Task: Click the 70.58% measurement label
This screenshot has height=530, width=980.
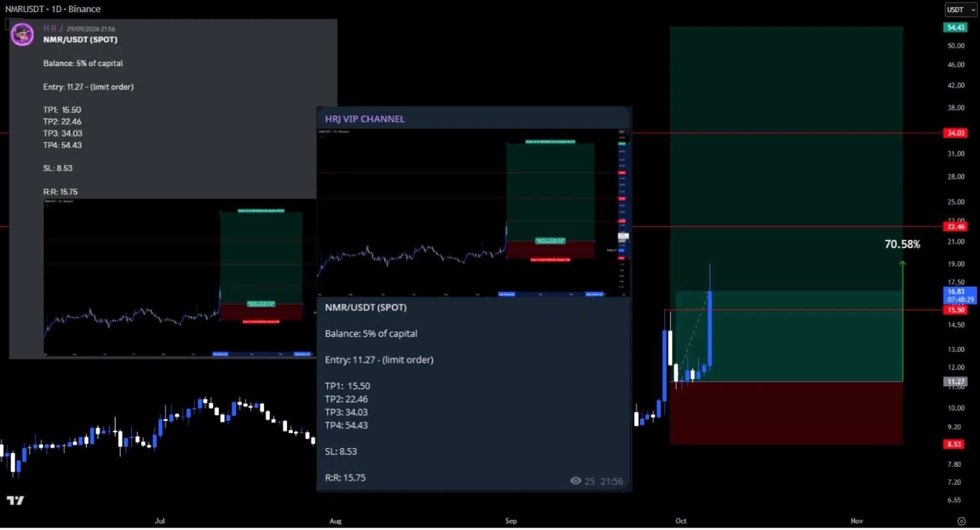Action: [902, 244]
